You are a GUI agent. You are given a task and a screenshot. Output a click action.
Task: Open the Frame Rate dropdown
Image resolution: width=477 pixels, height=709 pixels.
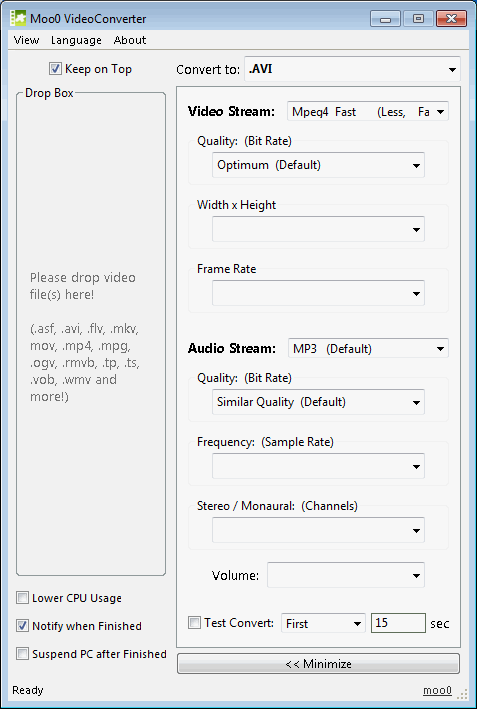coord(318,293)
